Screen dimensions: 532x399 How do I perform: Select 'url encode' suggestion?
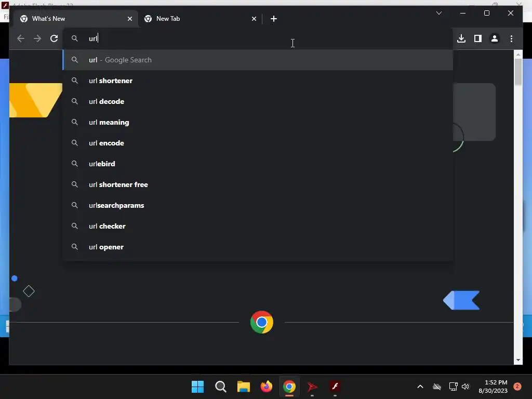pyautogui.click(x=258, y=143)
